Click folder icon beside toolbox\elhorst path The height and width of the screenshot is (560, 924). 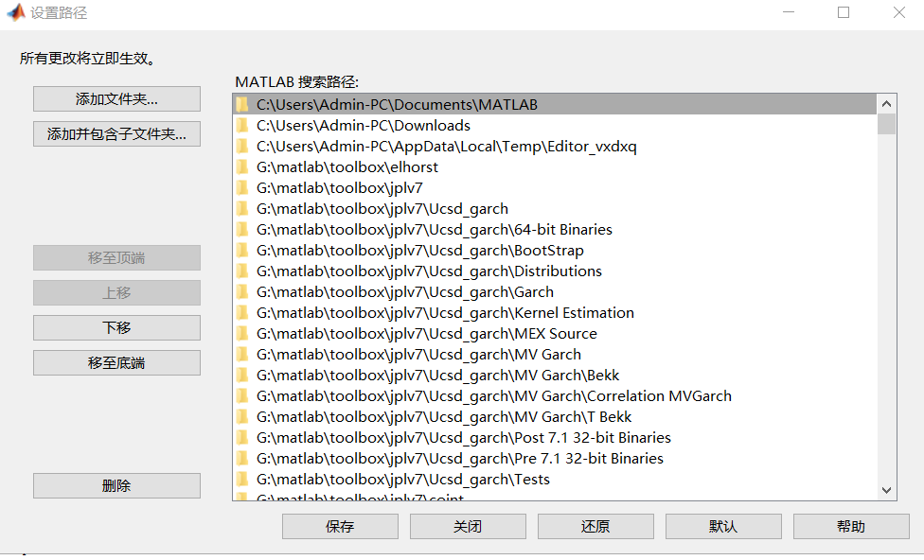click(x=242, y=167)
